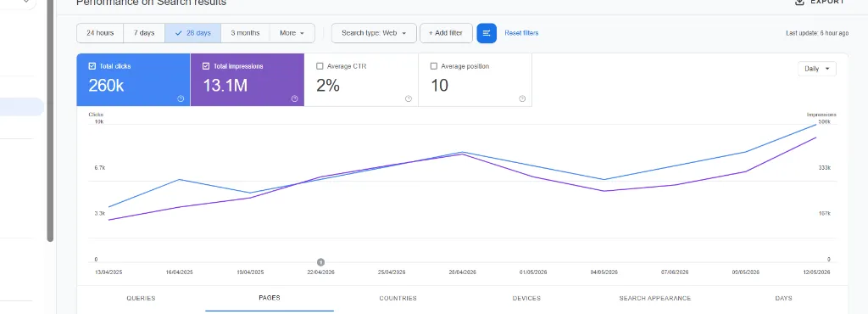Screen dimensions: 868x314
Task: Click the chart annotation marker at 22/04
Action: (x=320, y=262)
